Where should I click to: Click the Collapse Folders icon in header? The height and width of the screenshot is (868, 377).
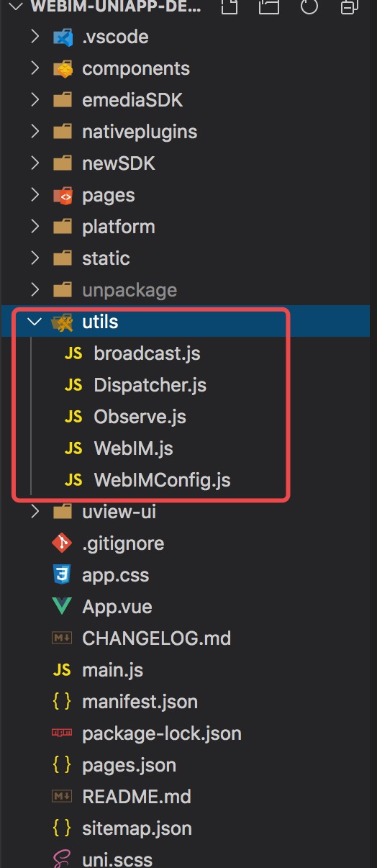[x=350, y=9]
